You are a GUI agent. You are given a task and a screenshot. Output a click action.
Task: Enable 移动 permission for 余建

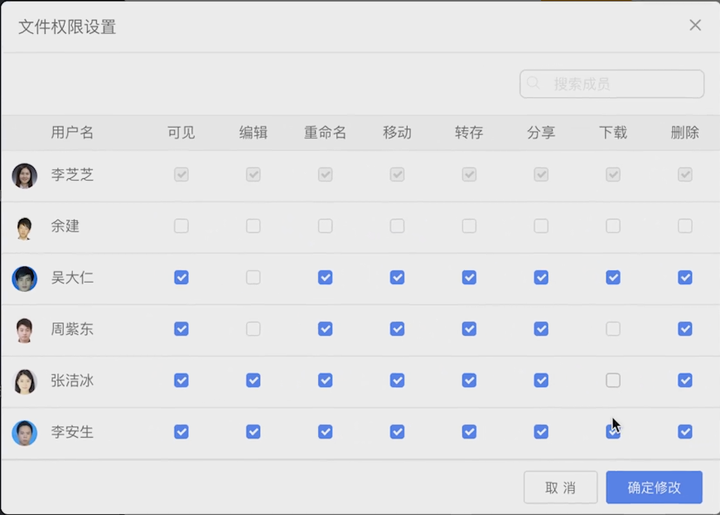click(x=397, y=226)
